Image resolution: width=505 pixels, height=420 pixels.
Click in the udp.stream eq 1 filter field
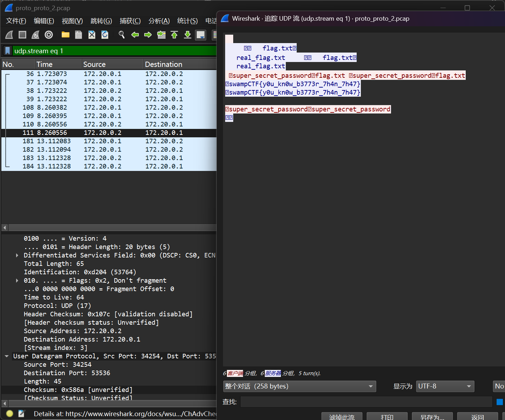[114, 51]
